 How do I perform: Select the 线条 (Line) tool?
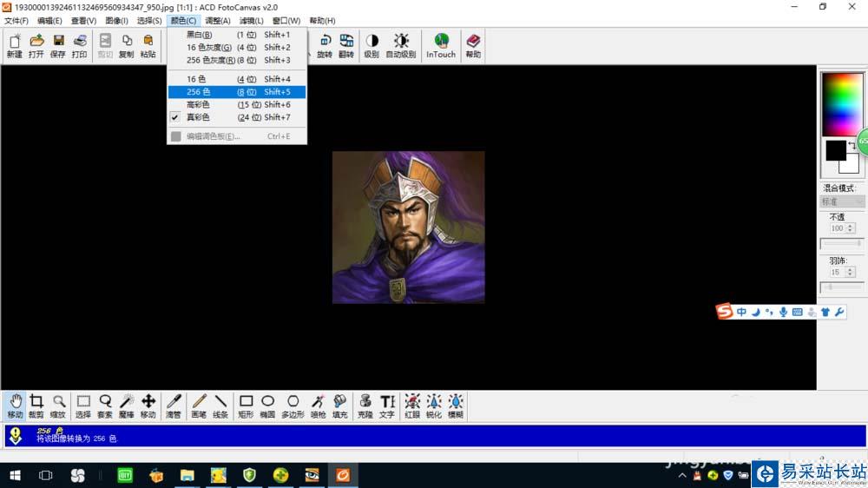(x=220, y=406)
